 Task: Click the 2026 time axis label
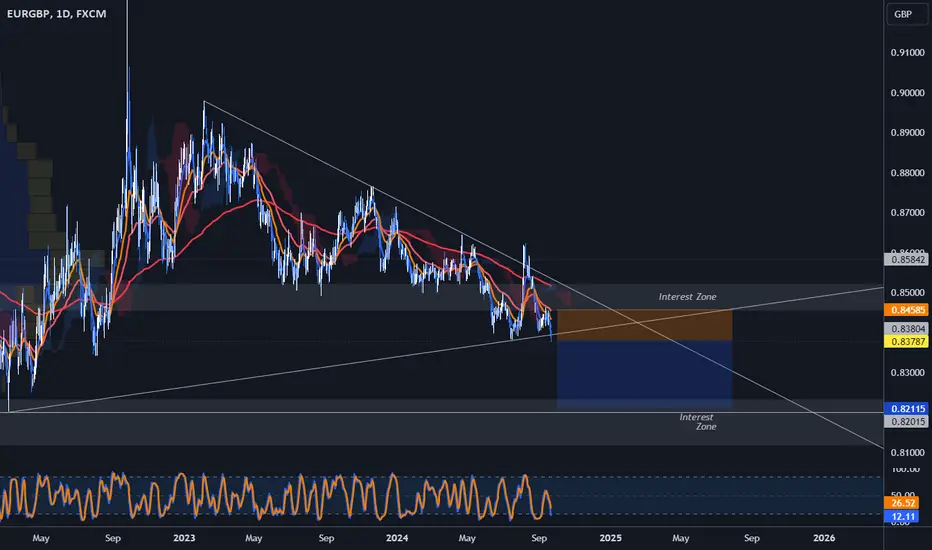824,538
